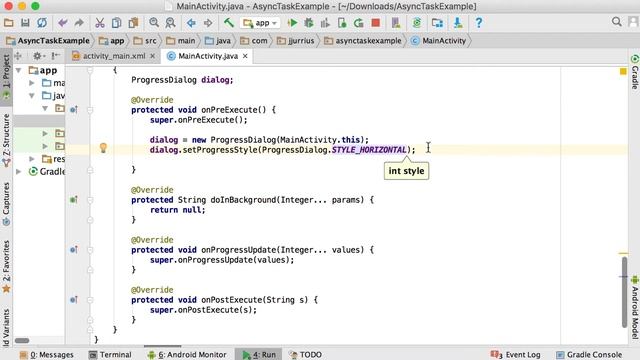Open Replace with the second magnifier icon
640x360 pixels.
pos(170,23)
